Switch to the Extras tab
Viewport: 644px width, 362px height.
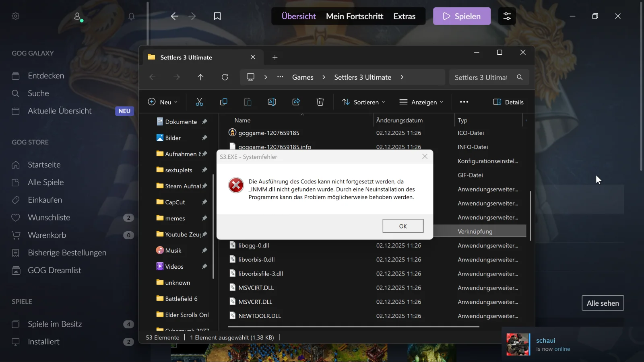pos(405,16)
